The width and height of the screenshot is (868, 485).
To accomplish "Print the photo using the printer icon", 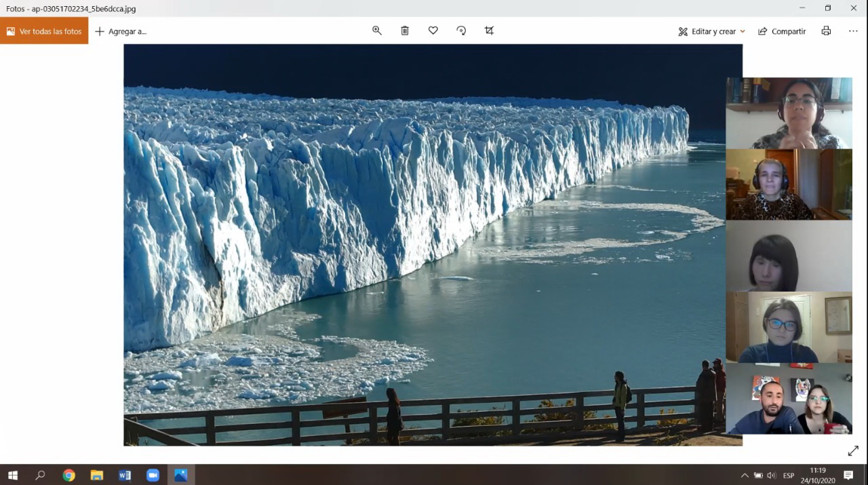I will pos(826,31).
